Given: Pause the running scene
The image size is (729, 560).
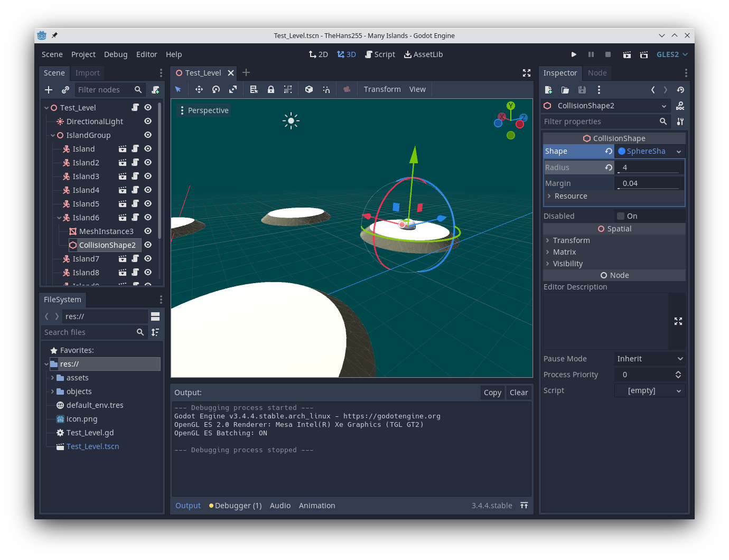Looking at the screenshot, I should [x=591, y=54].
